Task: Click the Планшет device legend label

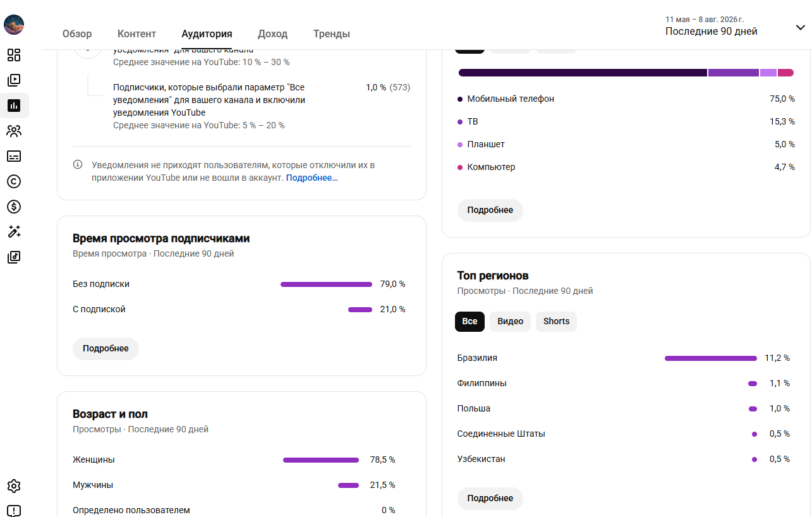Action: click(486, 144)
